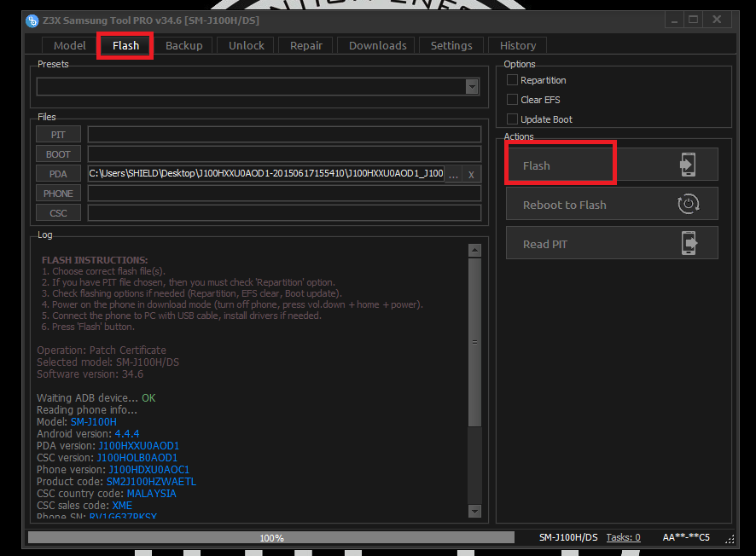756x556 pixels.
Task: Select a BOOT file with BOOT button
Action: pos(58,154)
